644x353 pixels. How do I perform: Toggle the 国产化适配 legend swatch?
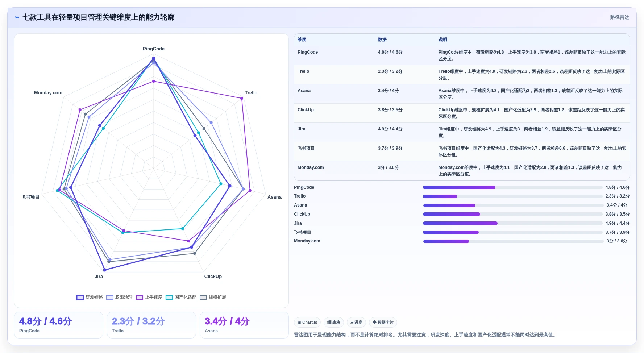[x=169, y=298]
